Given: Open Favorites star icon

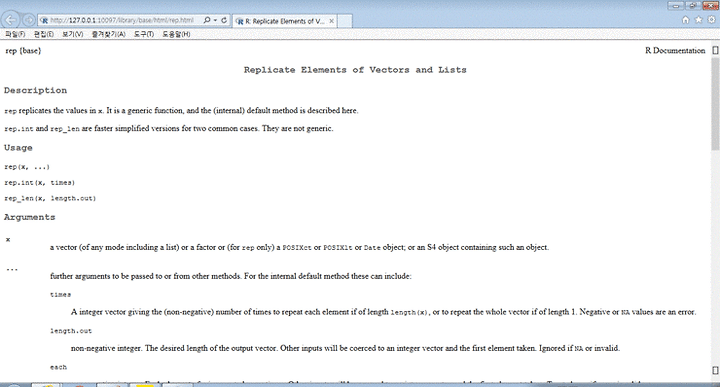Looking at the screenshot, I should pos(698,20).
